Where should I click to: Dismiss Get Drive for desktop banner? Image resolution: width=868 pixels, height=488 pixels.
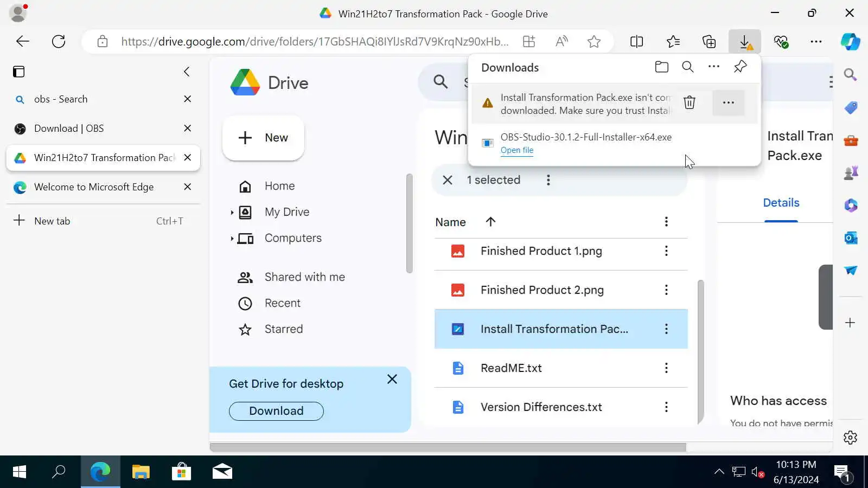tap(392, 379)
